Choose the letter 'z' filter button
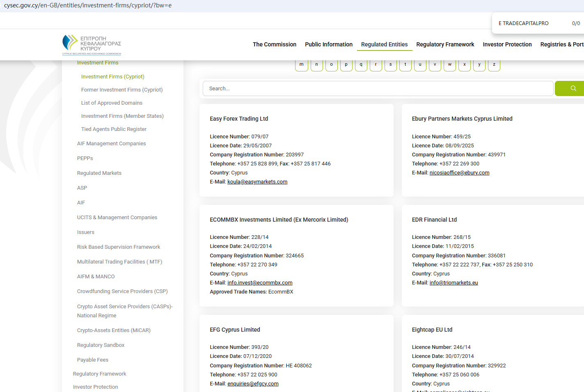 point(494,65)
